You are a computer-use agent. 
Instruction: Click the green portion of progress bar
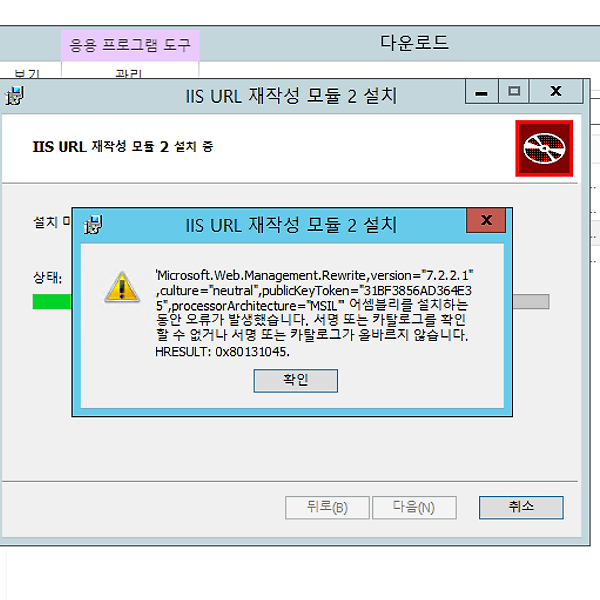coord(52,302)
